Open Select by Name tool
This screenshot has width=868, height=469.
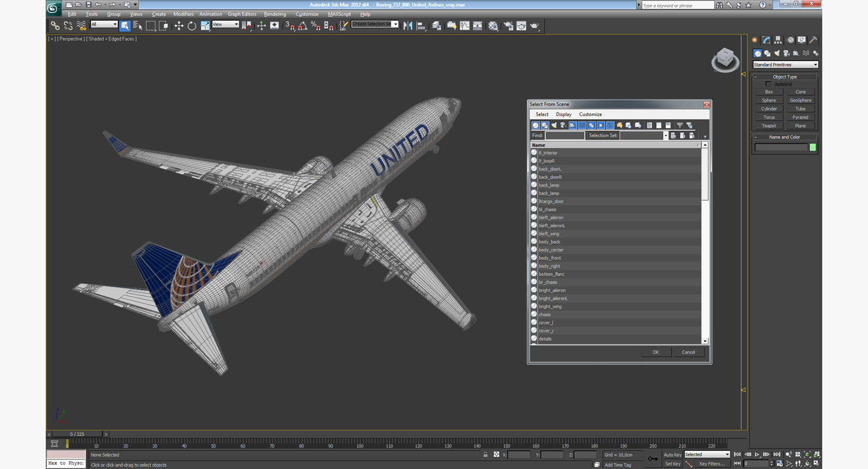coord(138,25)
